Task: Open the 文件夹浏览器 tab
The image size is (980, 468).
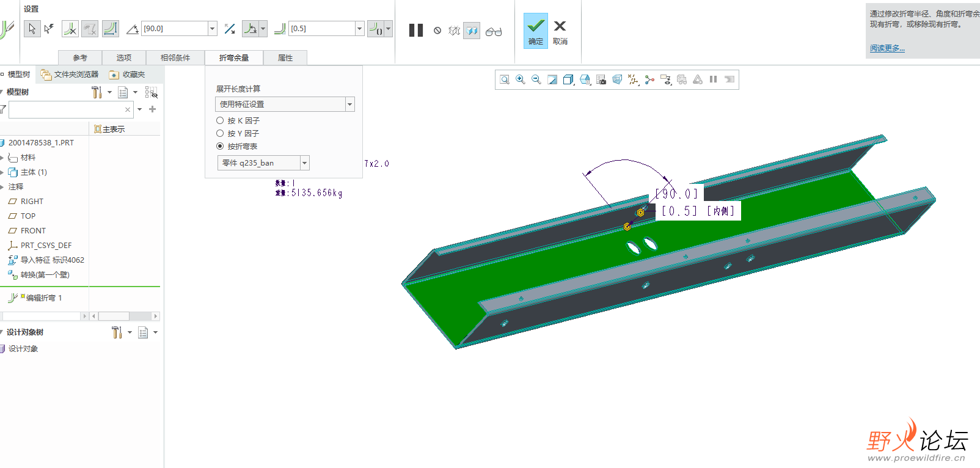Action: pyautogui.click(x=70, y=75)
